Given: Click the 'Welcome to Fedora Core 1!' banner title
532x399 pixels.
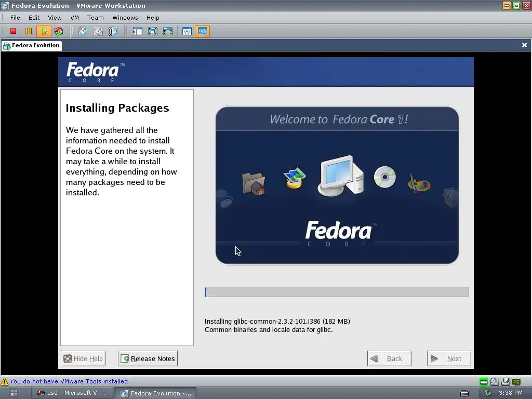Looking at the screenshot, I should 339,119.
